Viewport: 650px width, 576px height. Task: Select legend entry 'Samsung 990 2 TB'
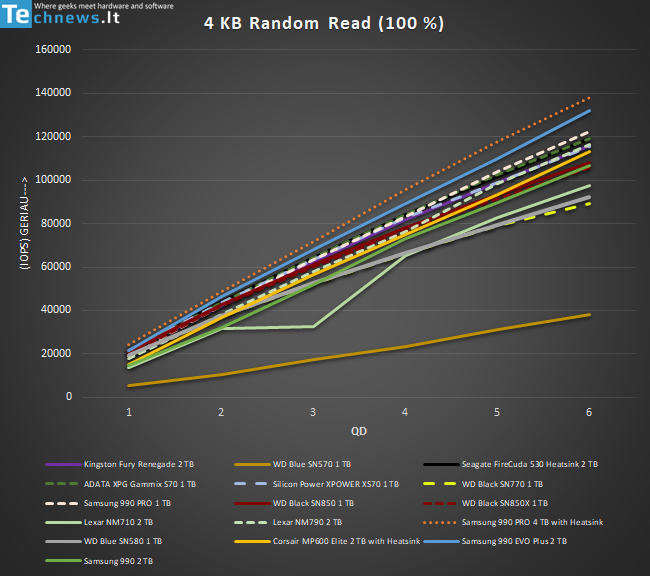tap(99, 561)
